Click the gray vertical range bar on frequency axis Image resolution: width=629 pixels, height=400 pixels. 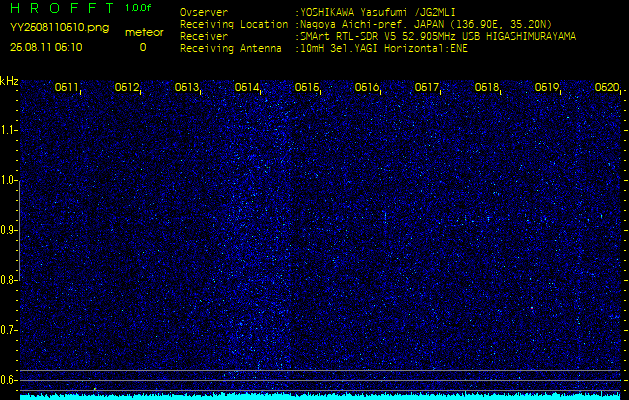pos(19,230)
